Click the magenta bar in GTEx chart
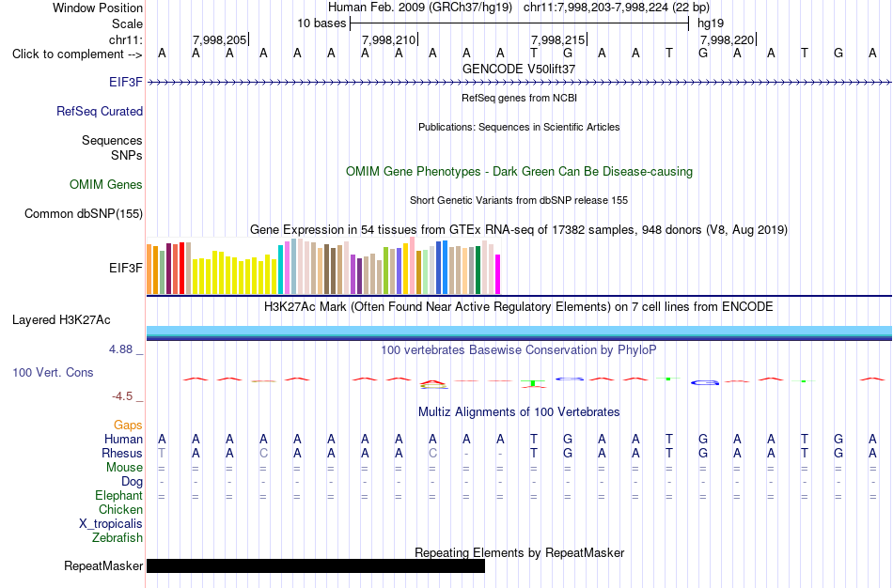893x588 pixels. coord(498,274)
